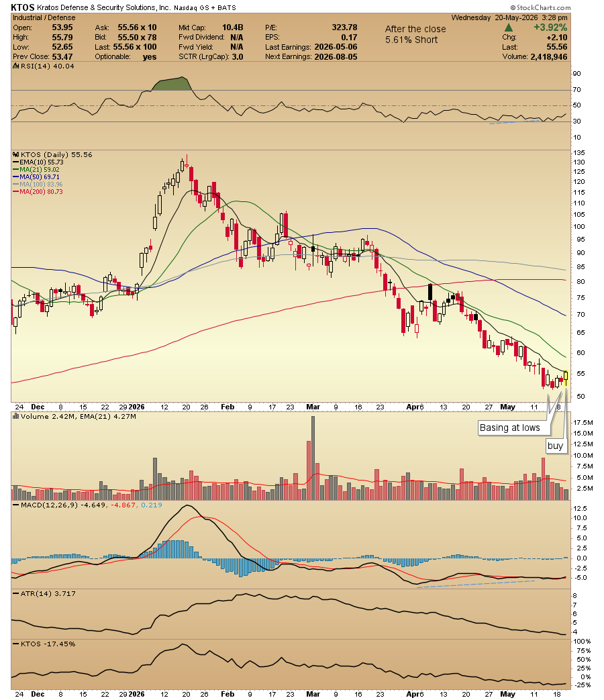
Task: Click the Last Earnings date 2026-05-06
Action: (336, 48)
